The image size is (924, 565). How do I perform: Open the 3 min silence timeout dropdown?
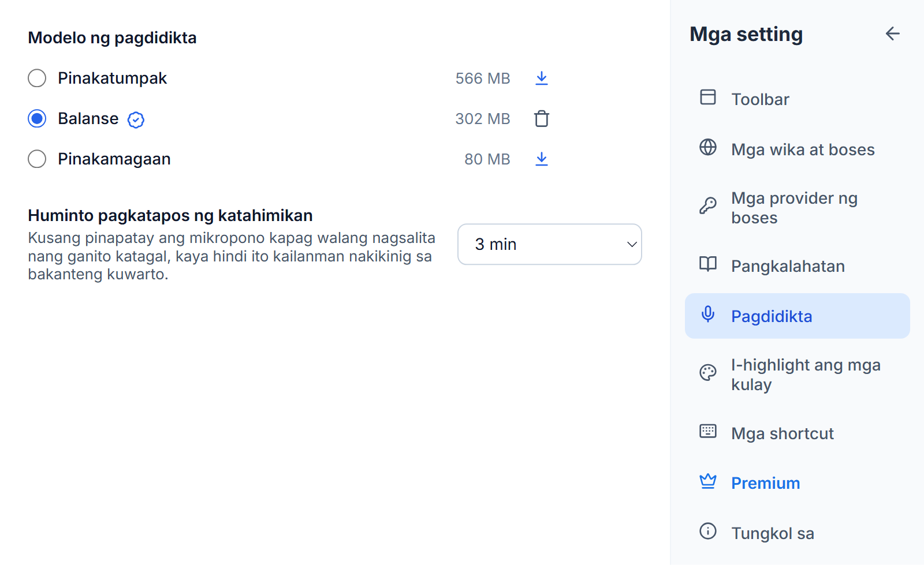[x=550, y=244]
